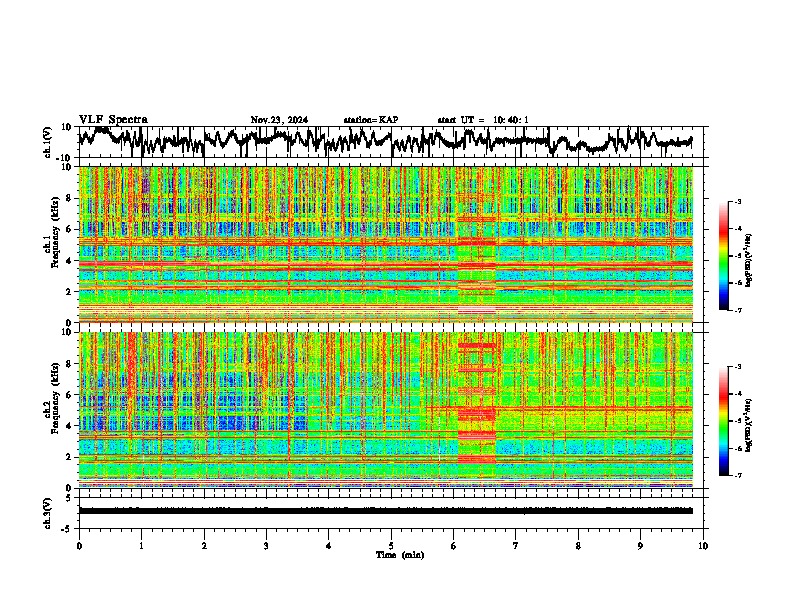
Task: Select the "start UT = 10:40:1" text
Action: pos(483,120)
